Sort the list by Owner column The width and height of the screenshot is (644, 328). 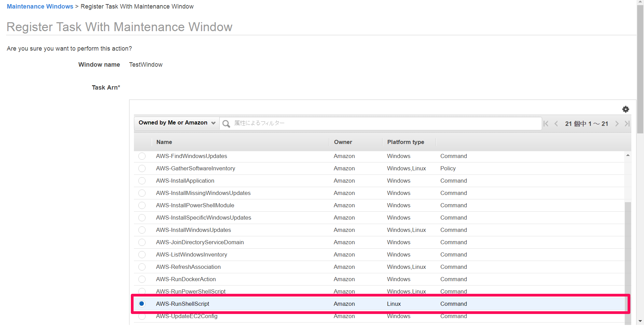click(343, 142)
